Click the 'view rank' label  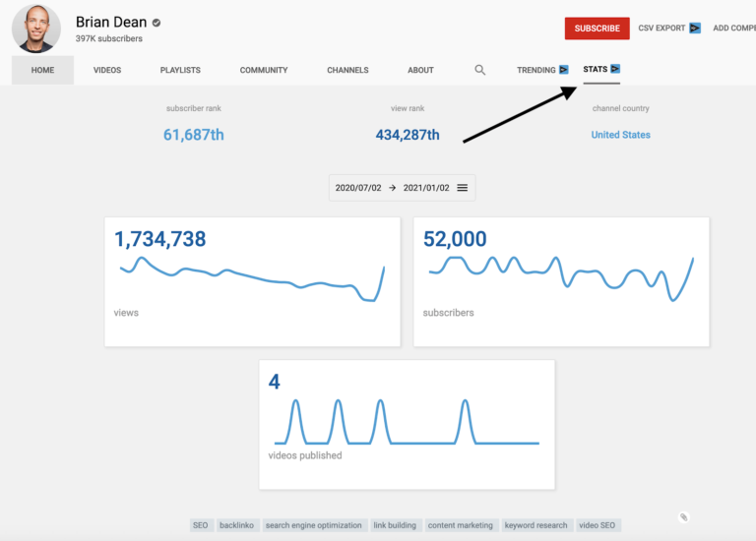tap(408, 108)
